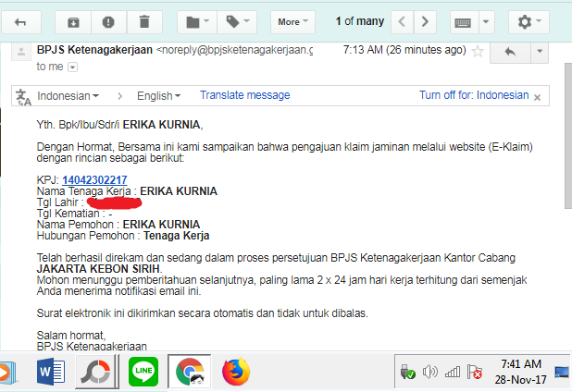
Task: Change target language from English
Action: [x=158, y=96]
